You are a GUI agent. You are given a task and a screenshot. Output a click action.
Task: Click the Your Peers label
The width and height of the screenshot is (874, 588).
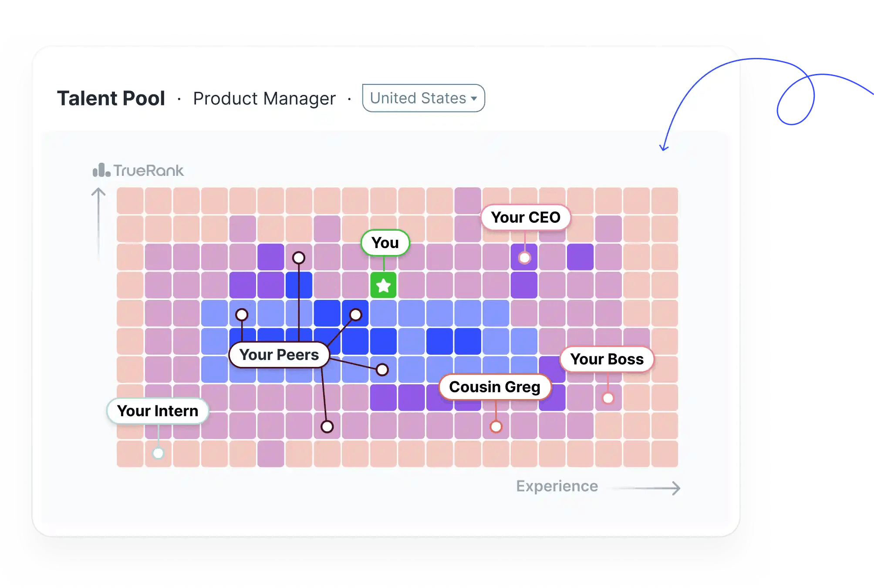click(x=279, y=355)
